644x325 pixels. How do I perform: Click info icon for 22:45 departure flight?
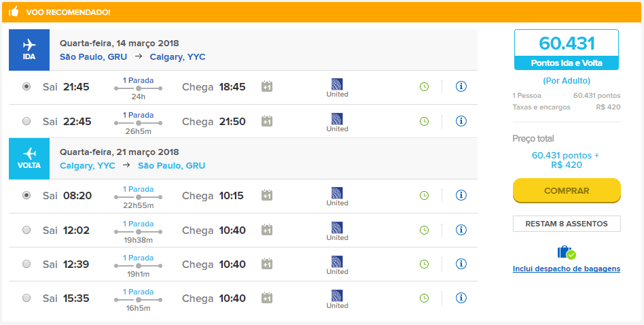(461, 121)
